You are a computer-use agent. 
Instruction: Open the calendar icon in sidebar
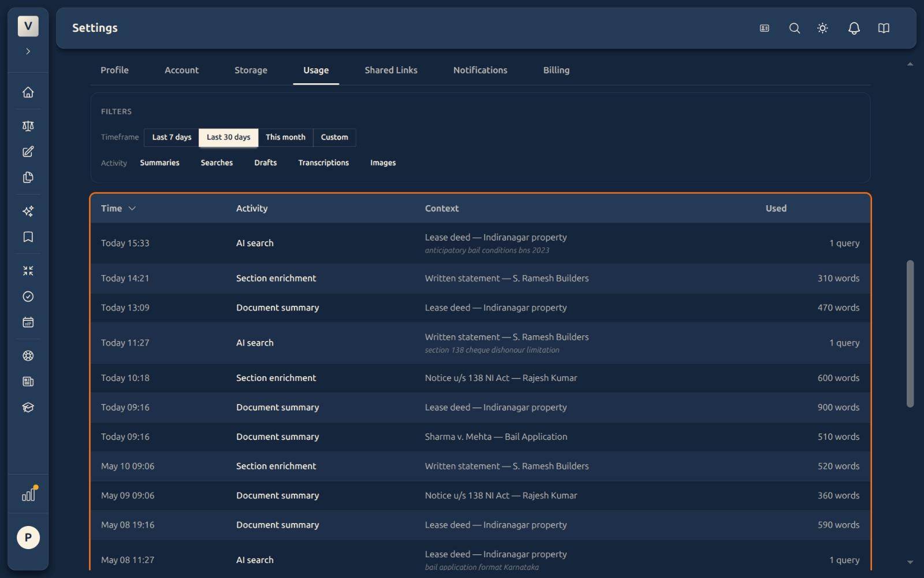click(x=28, y=322)
